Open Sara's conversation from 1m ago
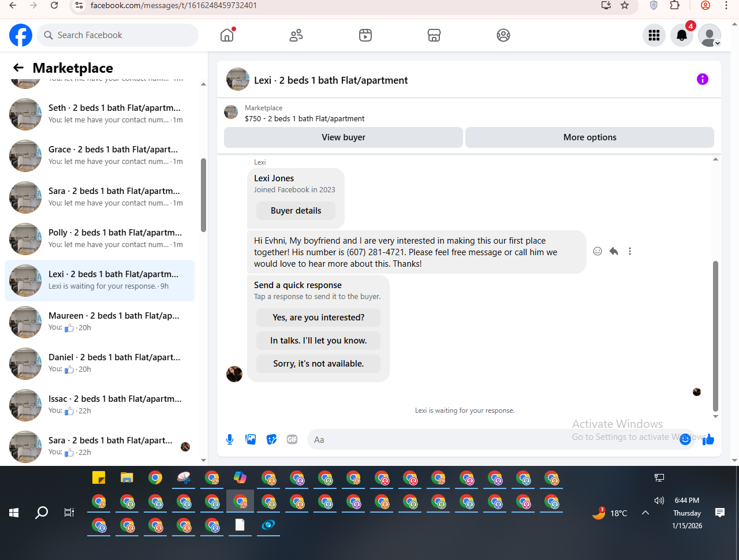The height and width of the screenshot is (560, 739). tap(99, 197)
